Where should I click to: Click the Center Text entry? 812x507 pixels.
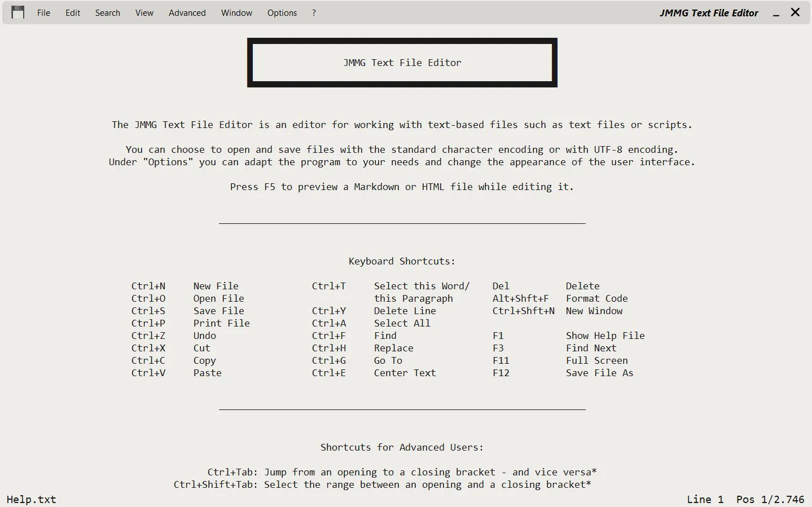pyautogui.click(x=405, y=373)
